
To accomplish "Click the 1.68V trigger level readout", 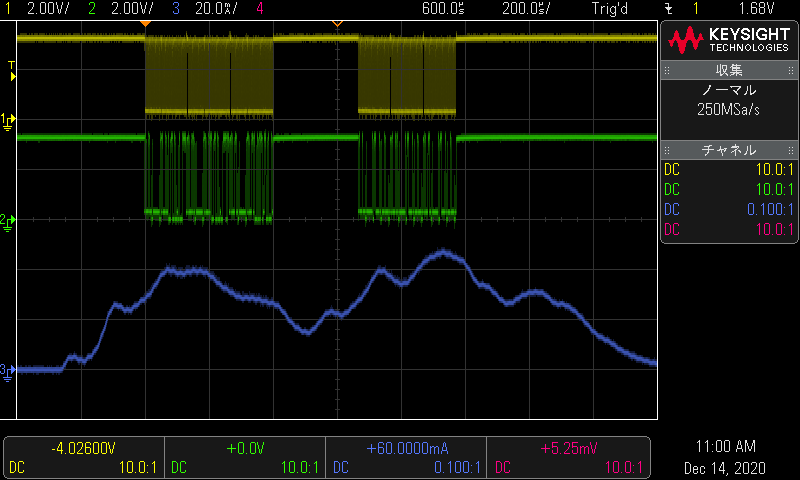I will point(757,8).
